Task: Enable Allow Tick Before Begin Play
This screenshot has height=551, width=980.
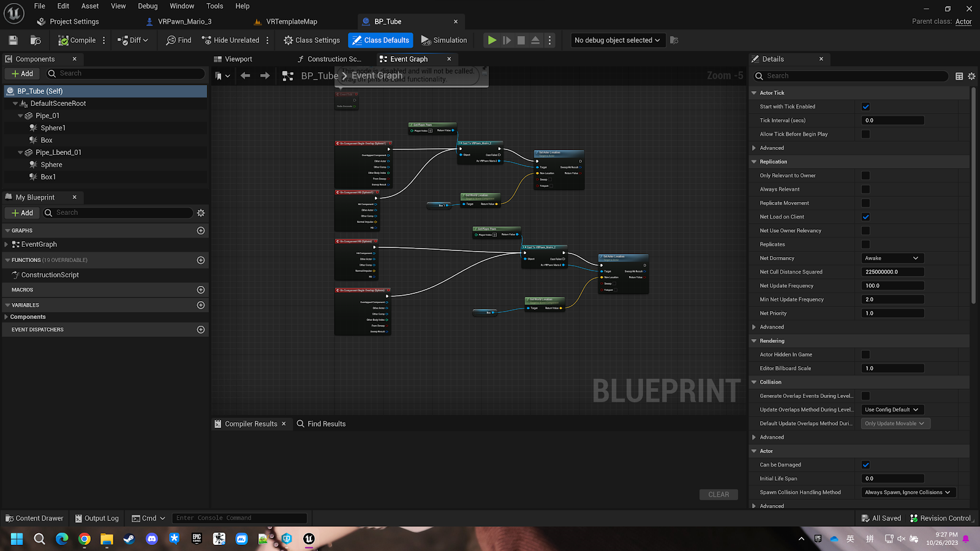Action: pyautogui.click(x=865, y=134)
